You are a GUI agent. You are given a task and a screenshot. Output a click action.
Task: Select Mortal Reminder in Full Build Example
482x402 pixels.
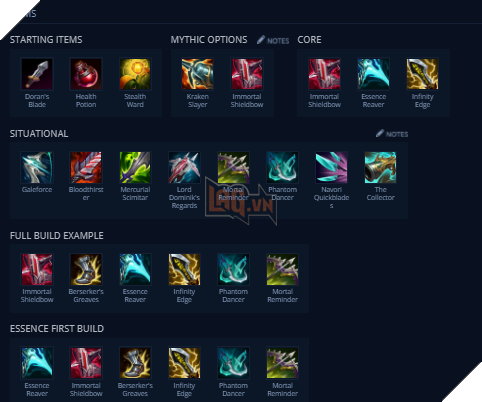tap(282, 269)
